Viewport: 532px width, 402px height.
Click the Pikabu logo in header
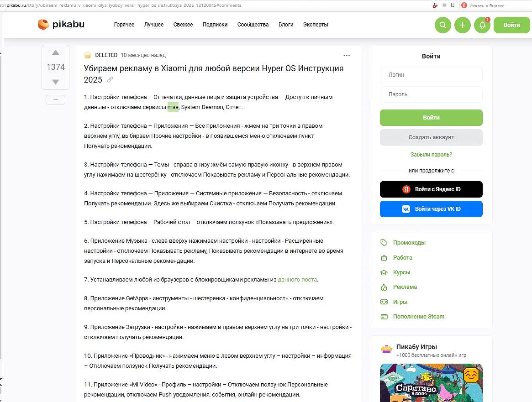61,25
